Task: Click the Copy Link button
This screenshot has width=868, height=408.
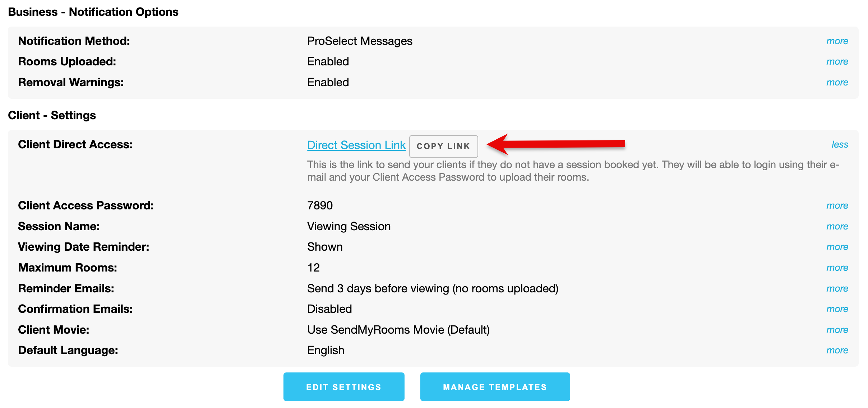Action: click(x=443, y=146)
